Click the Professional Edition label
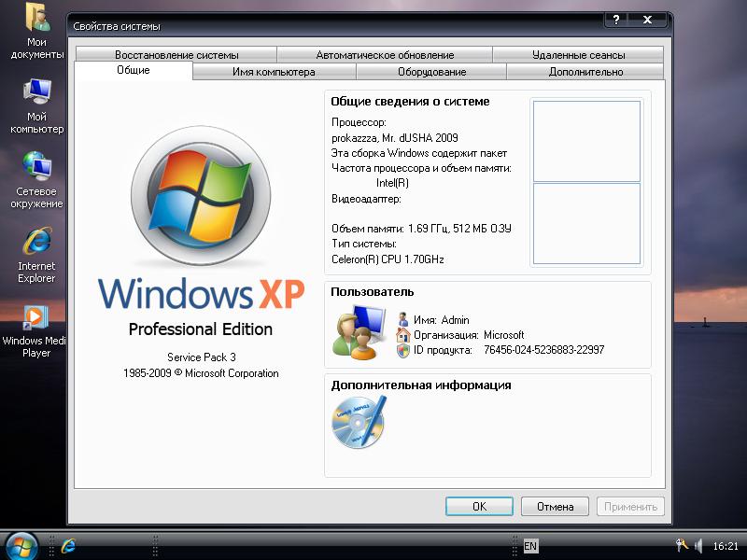This screenshot has height=560, width=747. click(x=201, y=329)
